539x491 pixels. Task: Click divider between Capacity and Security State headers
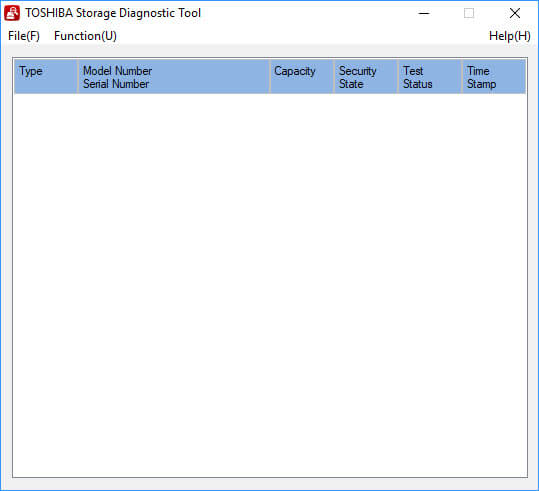tap(334, 76)
